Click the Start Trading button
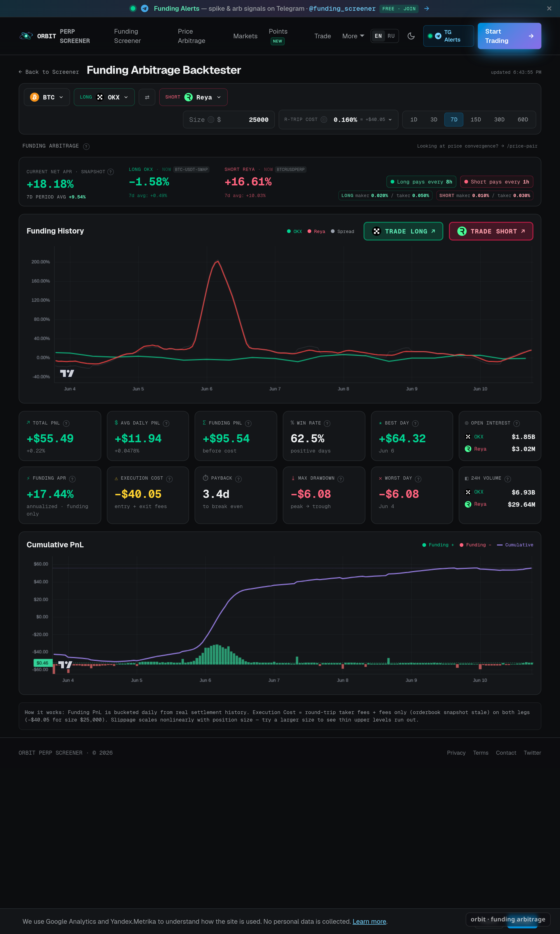Viewport: 560px width, 934px height. (509, 36)
